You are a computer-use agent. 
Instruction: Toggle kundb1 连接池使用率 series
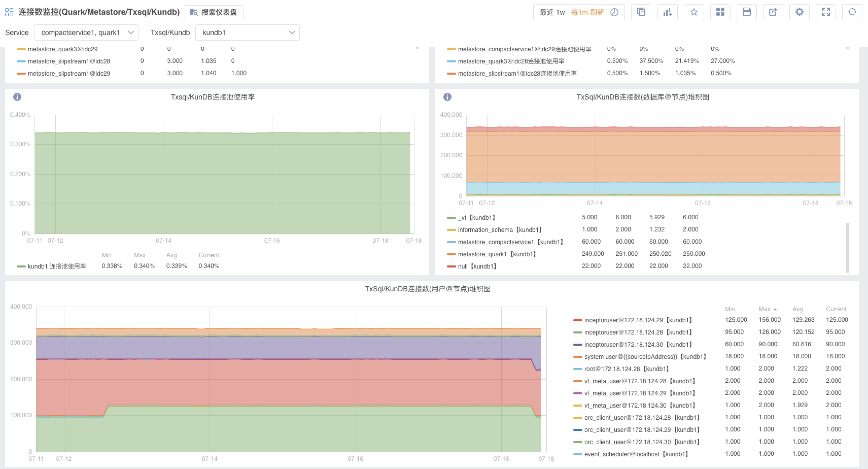click(x=57, y=266)
